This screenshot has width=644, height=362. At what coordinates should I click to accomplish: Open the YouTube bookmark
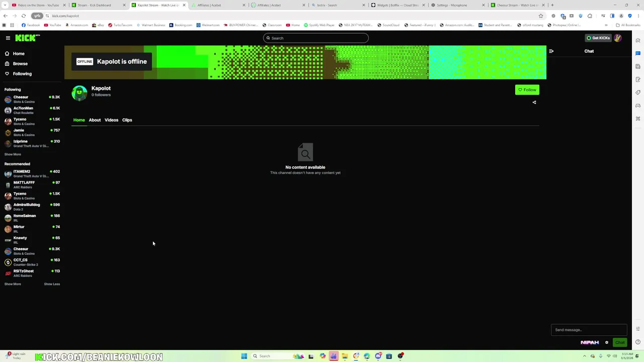tap(52, 25)
